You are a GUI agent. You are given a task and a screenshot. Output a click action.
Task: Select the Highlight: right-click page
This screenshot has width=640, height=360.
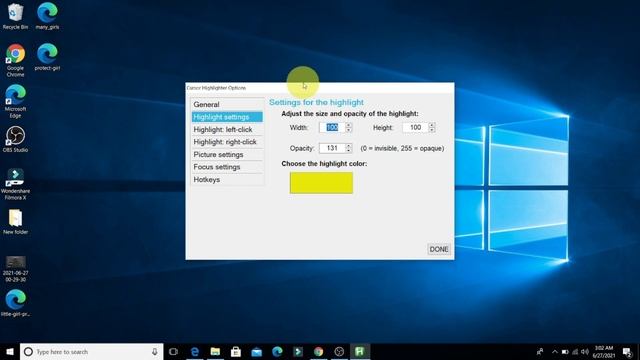click(227, 142)
